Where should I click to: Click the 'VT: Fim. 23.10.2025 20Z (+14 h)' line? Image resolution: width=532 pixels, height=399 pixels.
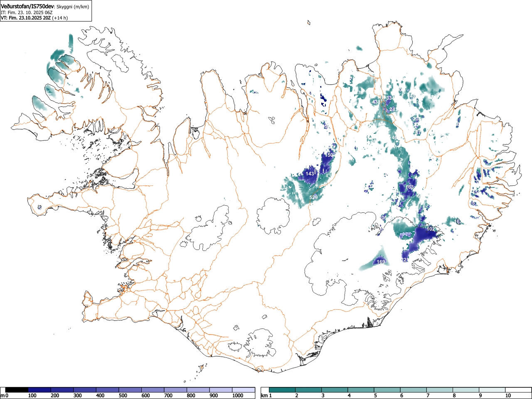point(34,18)
